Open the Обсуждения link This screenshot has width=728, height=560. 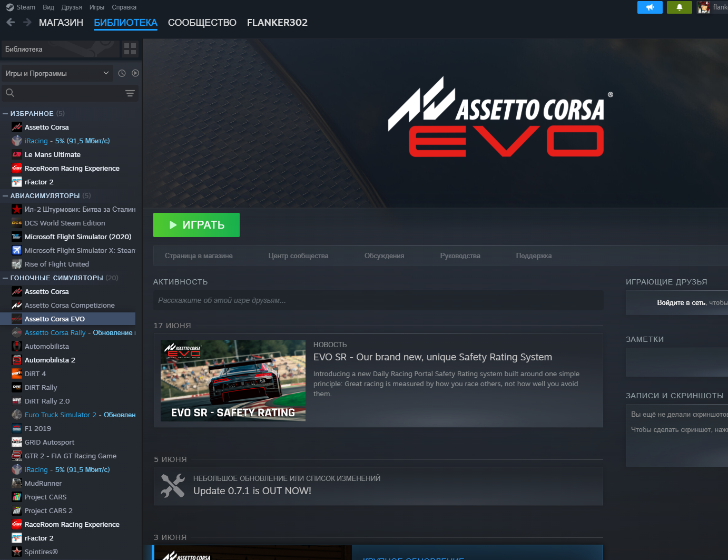pyautogui.click(x=385, y=256)
